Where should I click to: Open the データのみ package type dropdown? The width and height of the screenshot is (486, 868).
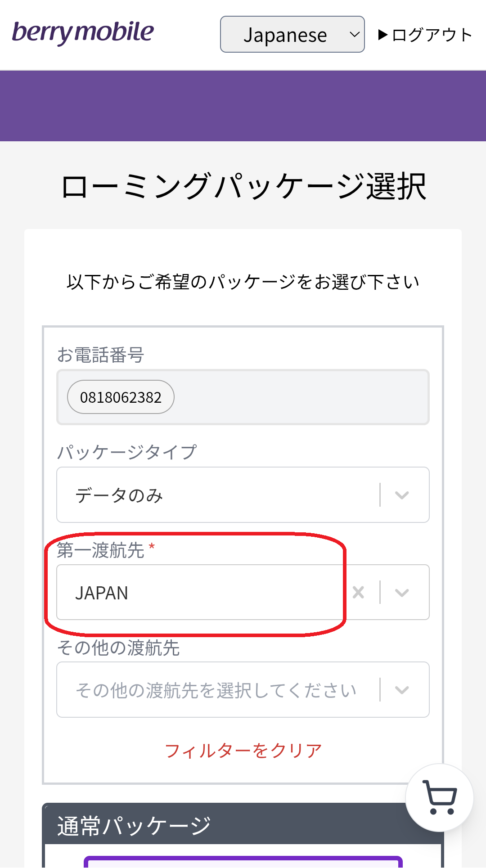coord(216,495)
